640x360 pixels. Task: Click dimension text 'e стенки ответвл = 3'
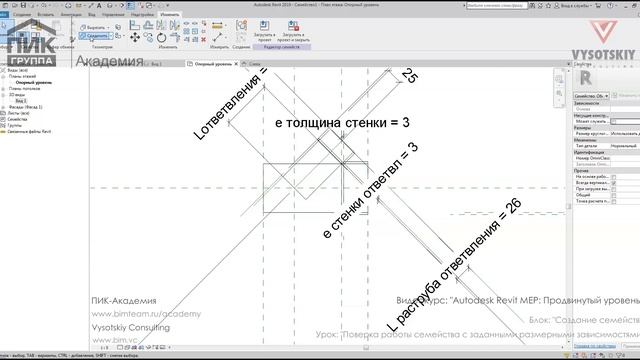370,190
